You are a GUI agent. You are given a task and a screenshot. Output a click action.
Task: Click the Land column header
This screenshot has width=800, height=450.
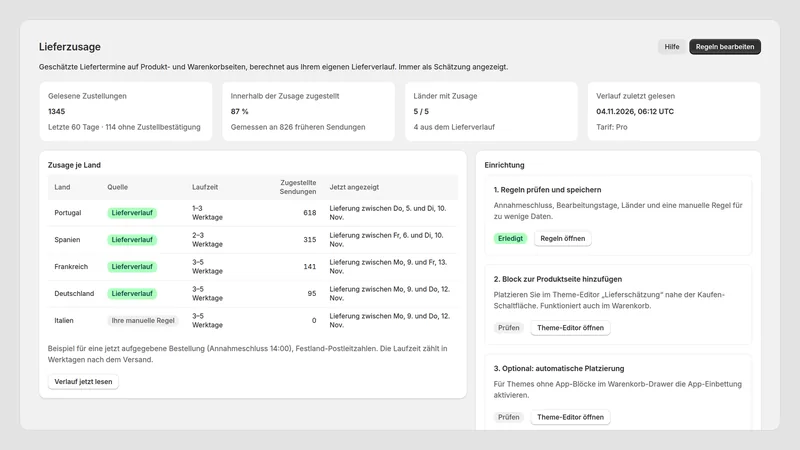coord(62,187)
